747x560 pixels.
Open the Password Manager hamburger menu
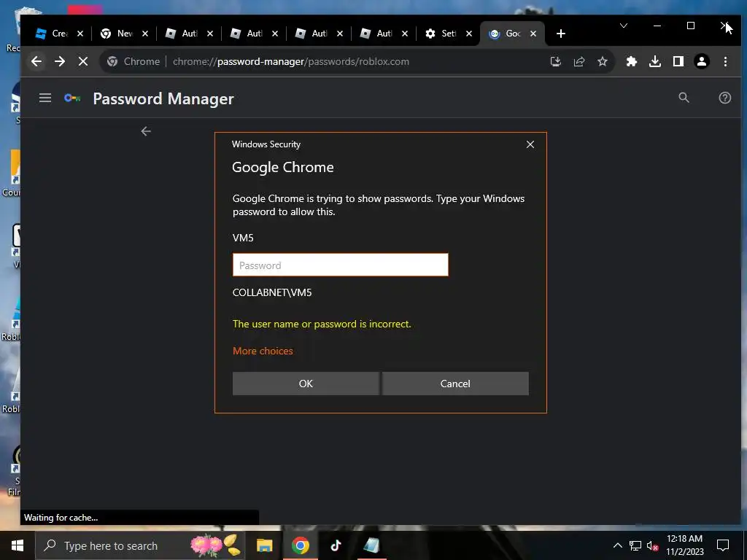click(x=45, y=98)
